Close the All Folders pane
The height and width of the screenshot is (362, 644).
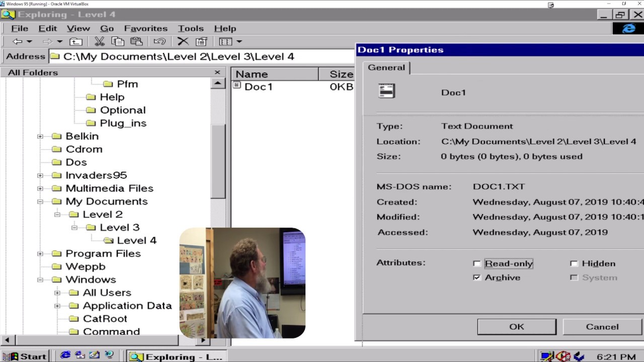pyautogui.click(x=217, y=72)
